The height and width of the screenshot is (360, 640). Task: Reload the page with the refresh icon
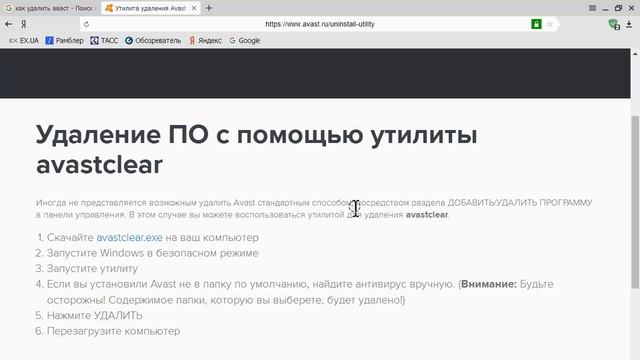(x=86, y=24)
